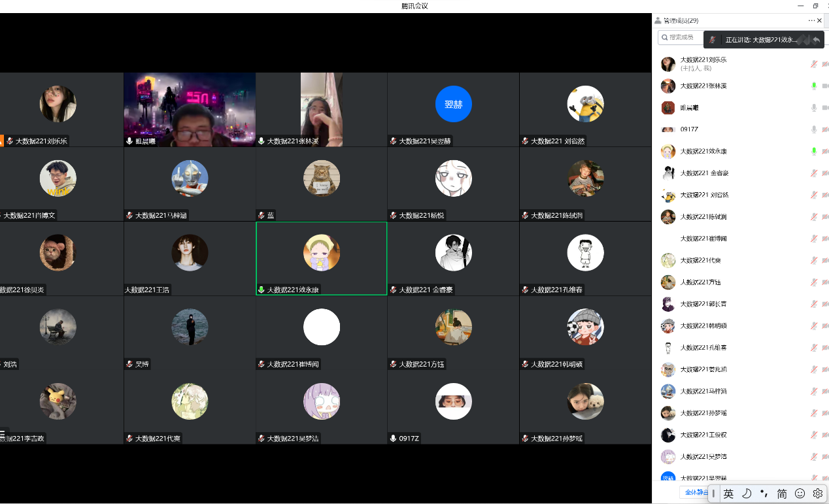The height and width of the screenshot is (504, 829).
Task: Click 大数据221效永康's highlighted speaker tile
Action: pyautogui.click(x=321, y=258)
